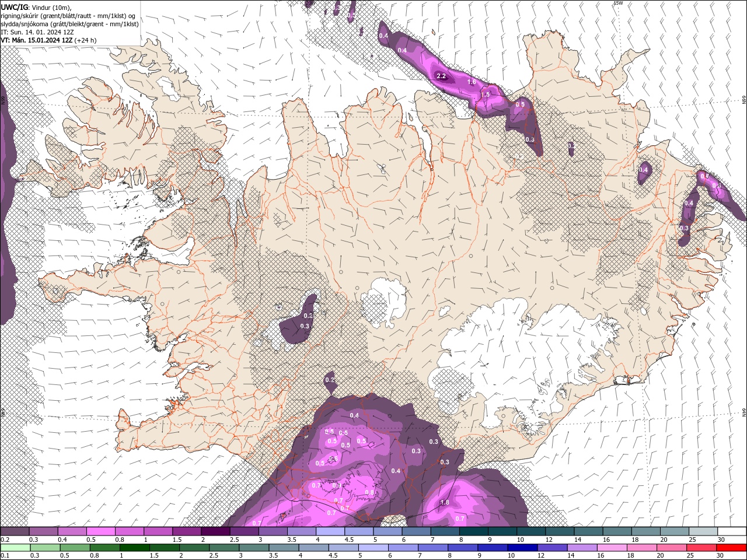Click the 0.4 label in the snow legend
747x560 pixels.
(62, 540)
